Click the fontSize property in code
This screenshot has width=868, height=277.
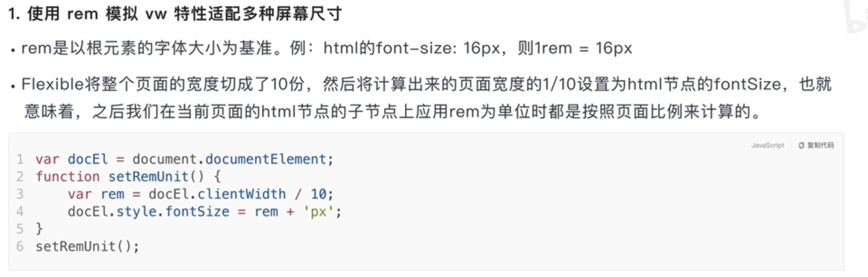(x=197, y=211)
